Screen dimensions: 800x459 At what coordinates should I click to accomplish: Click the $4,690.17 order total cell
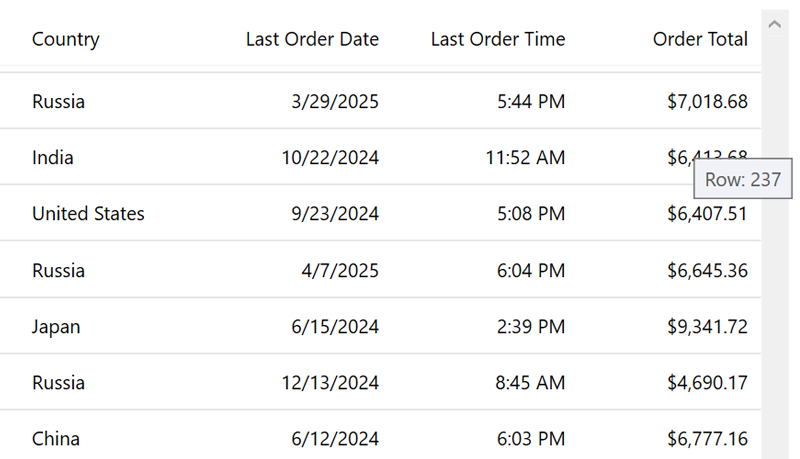click(x=707, y=383)
